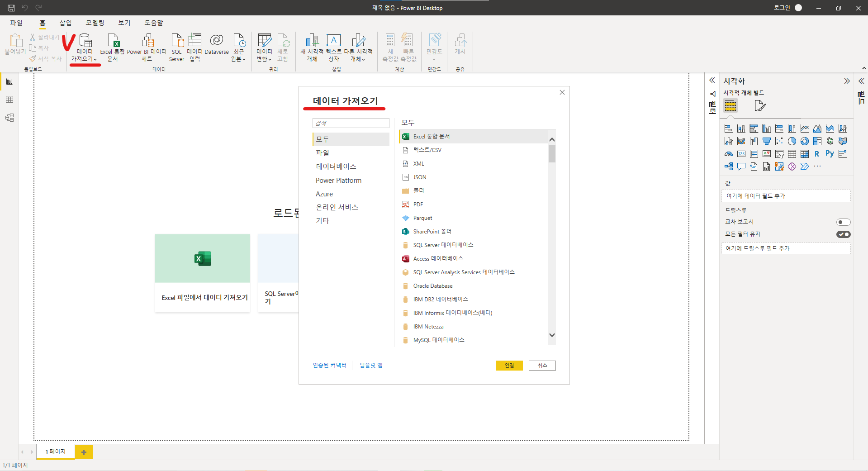
Task: Switch to Report view in left sidebar
Action: coord(9,81)
